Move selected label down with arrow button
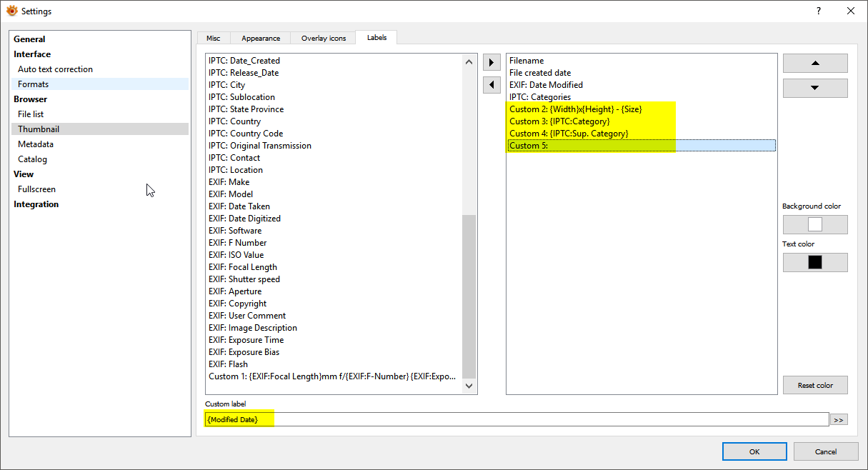This screenshot has height=470, width=868. [815, 88]
